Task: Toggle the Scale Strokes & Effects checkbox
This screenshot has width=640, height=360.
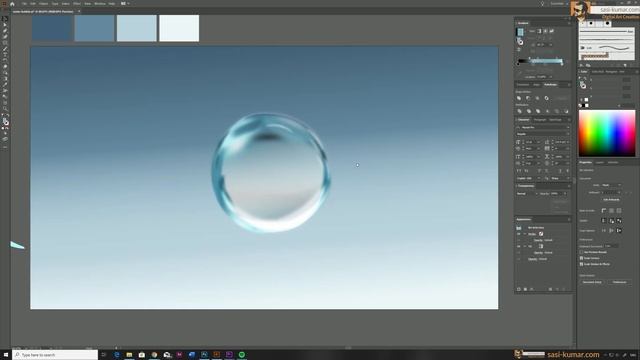Action: (582, 264)
